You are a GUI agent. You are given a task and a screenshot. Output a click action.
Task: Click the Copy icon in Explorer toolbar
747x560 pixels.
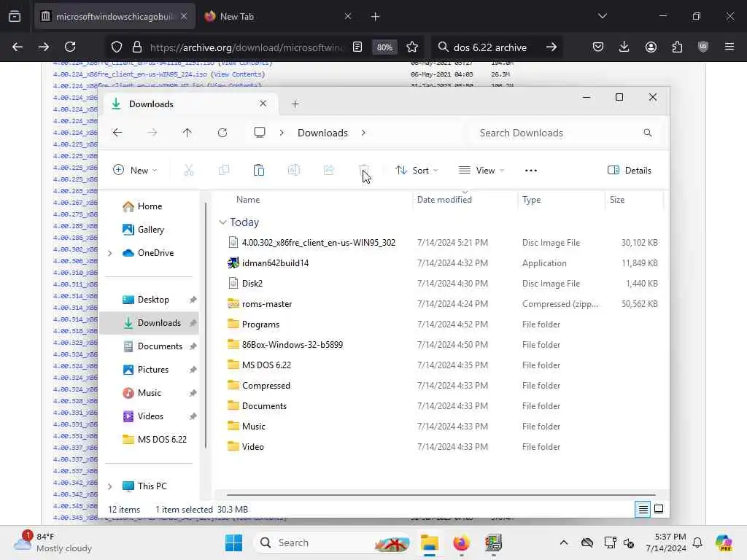pos(223,170)
